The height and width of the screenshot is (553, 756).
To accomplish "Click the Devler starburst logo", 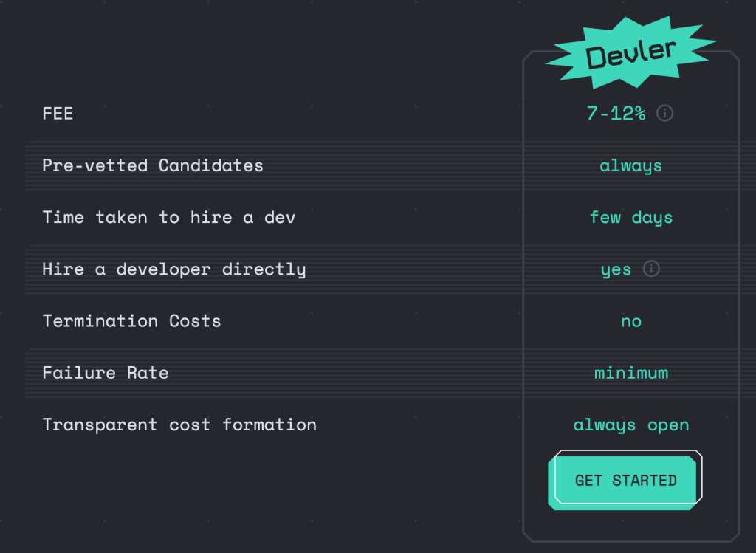I will (630, 52).
